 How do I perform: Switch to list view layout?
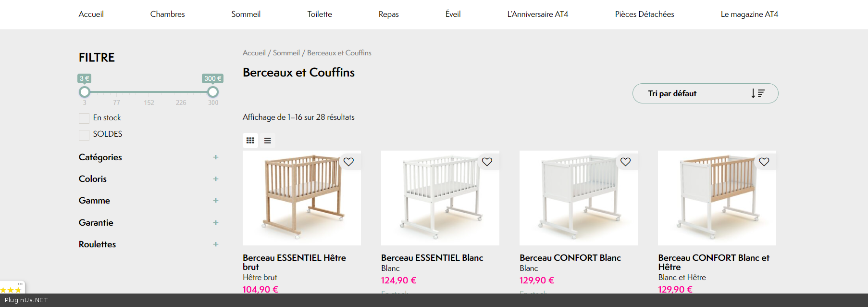pos(268,141)
